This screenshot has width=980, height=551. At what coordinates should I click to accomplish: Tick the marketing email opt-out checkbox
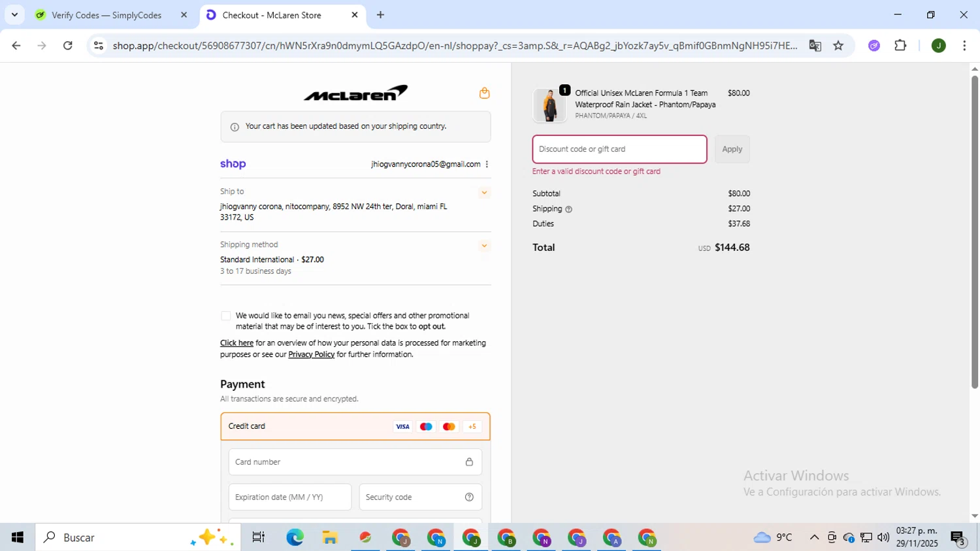225,316
